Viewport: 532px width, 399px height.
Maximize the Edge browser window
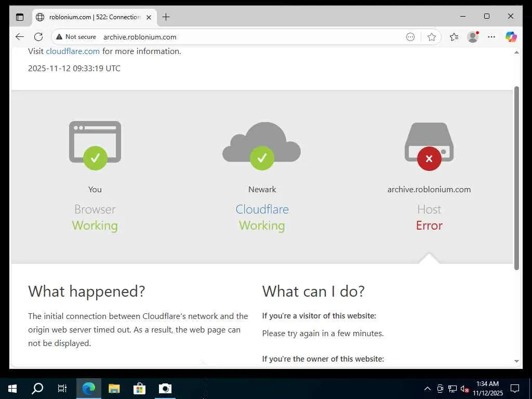click(x=486, y=16)
